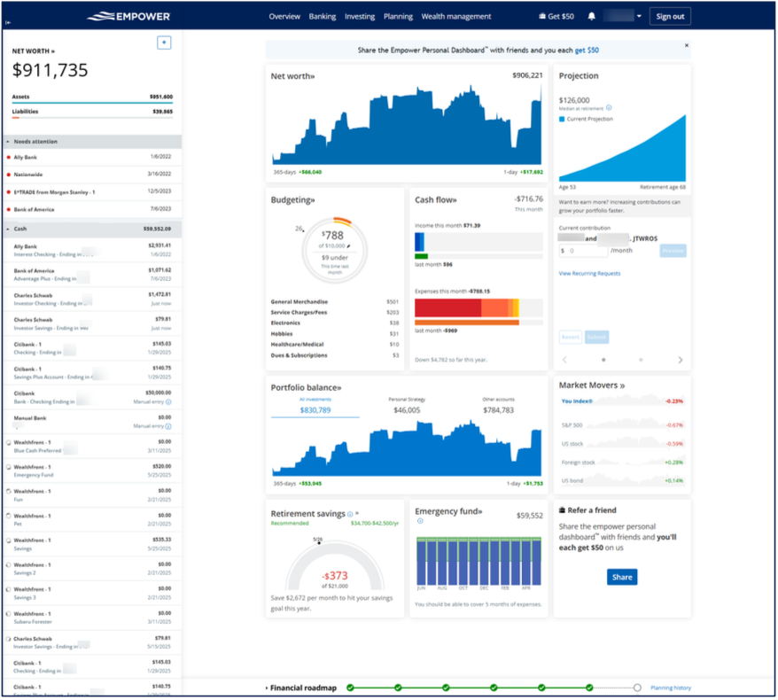
Task: Click the unfinished final roadmap circle
Action: [638, 688]
